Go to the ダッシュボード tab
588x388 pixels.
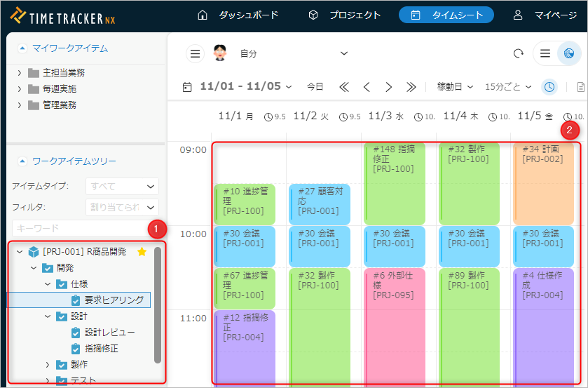coord(238,15)
